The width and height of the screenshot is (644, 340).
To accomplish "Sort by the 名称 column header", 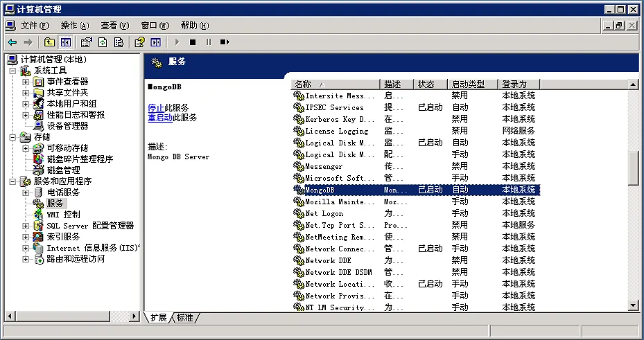I will tap(336, 84).
